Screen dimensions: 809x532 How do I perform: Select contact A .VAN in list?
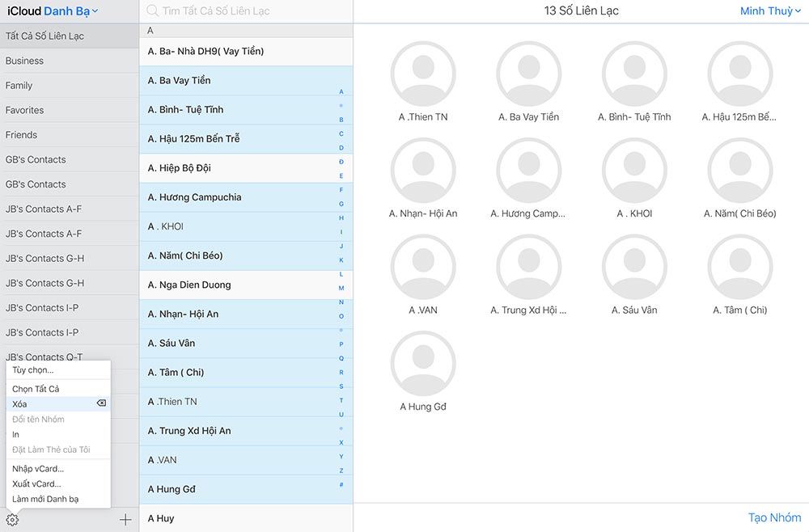[246, 460]
